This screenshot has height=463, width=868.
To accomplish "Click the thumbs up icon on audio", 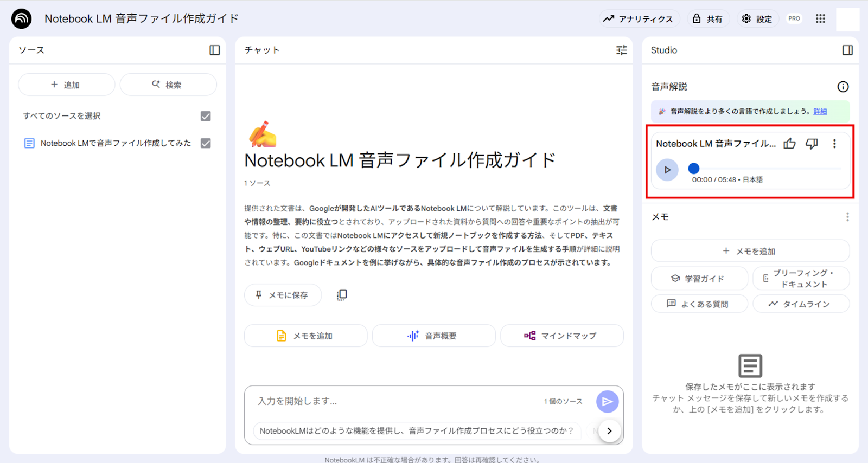I will tap(790, 144).
